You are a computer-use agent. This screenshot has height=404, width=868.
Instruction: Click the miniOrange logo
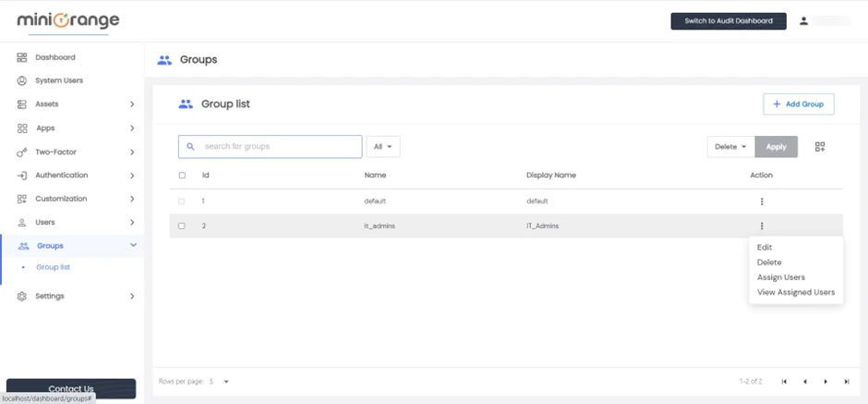[x=68, y=21]
